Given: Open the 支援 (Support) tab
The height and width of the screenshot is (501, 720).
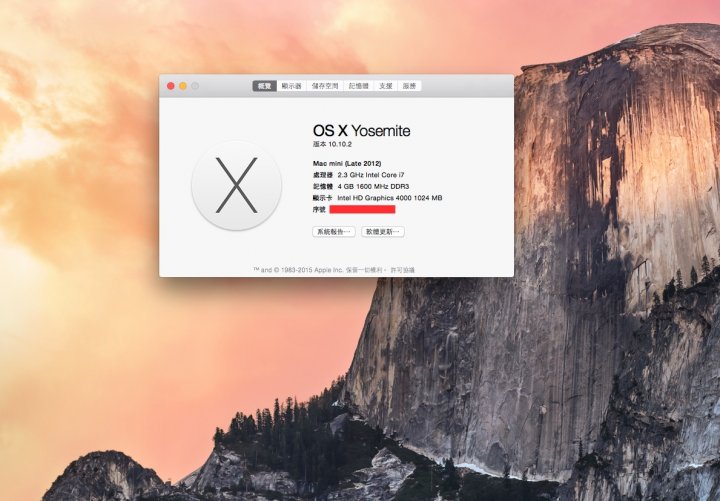Looking at the screenshot, I should 386,86.
